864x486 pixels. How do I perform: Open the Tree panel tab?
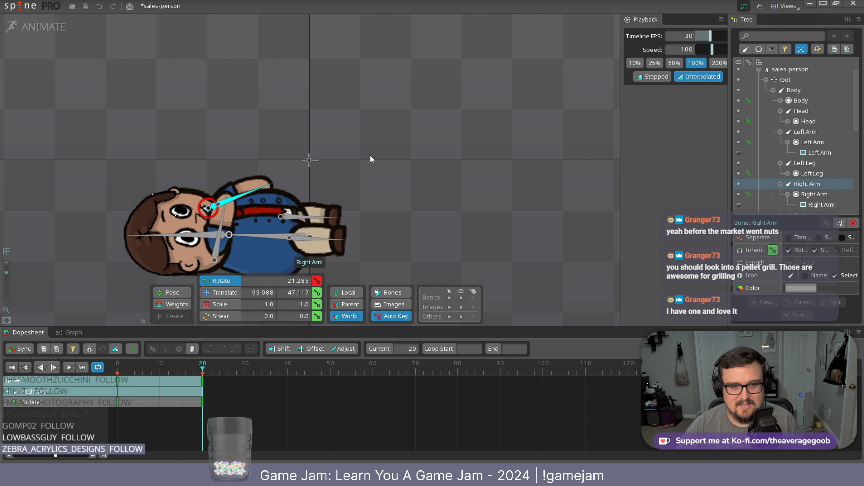coord(742,19)
